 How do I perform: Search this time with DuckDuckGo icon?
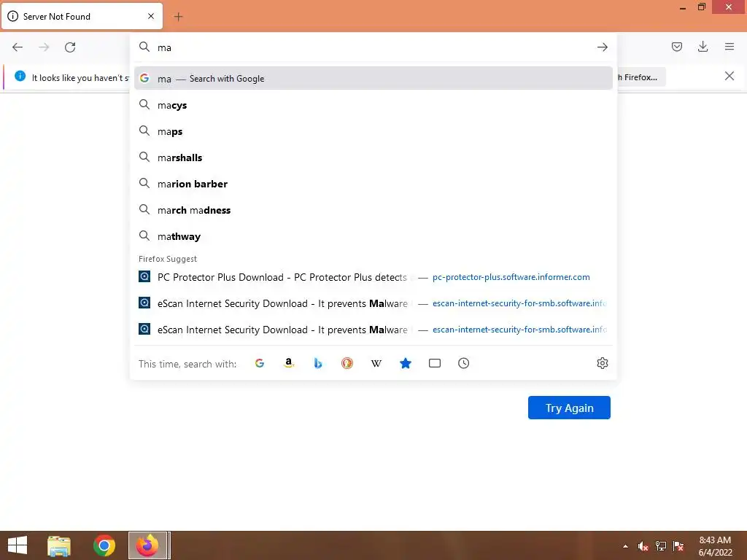click(347, 363)
